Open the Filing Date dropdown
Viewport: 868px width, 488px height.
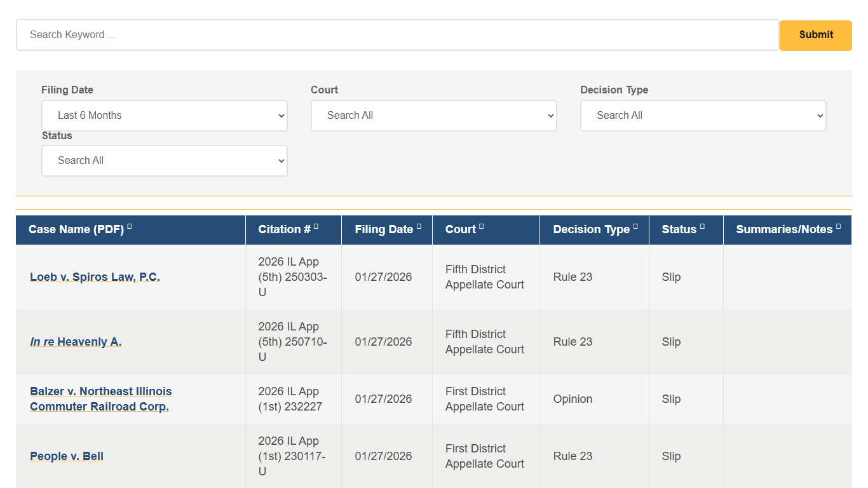pyautogui.click(x=165, y=116)
